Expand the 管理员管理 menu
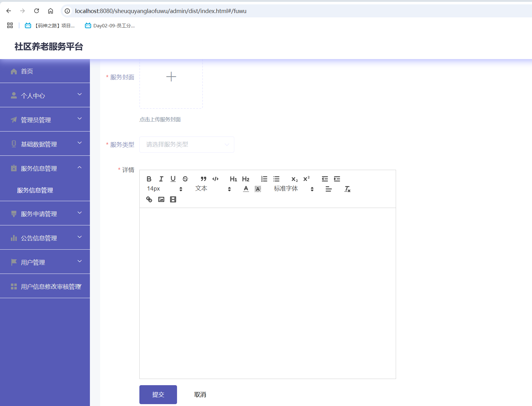 tap(45, 119)
